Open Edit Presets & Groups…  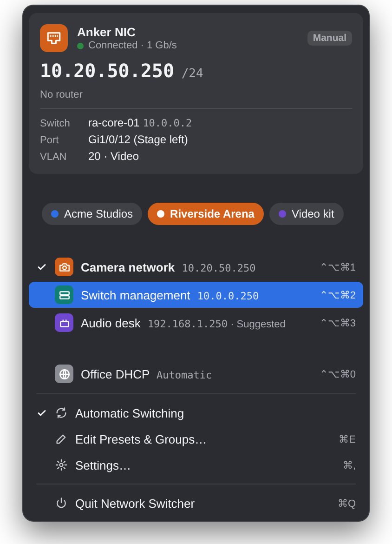coord(196,439)
